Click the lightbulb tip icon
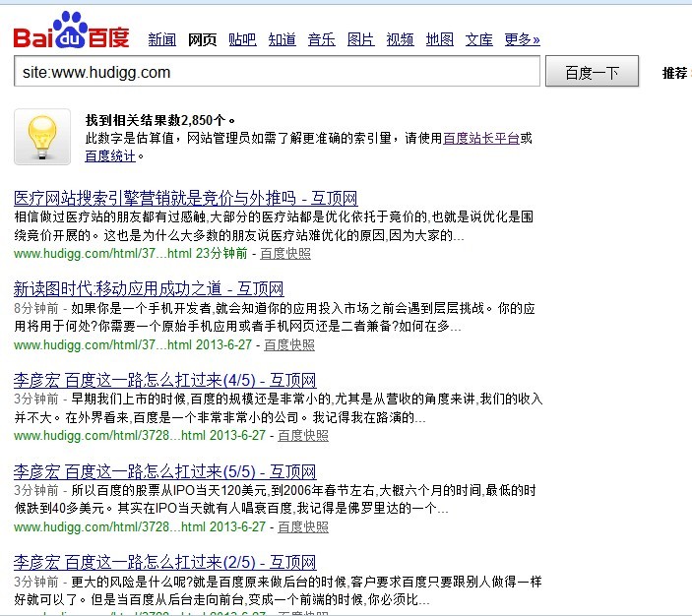Screen dimensions: 692x616 pos(41,137)
